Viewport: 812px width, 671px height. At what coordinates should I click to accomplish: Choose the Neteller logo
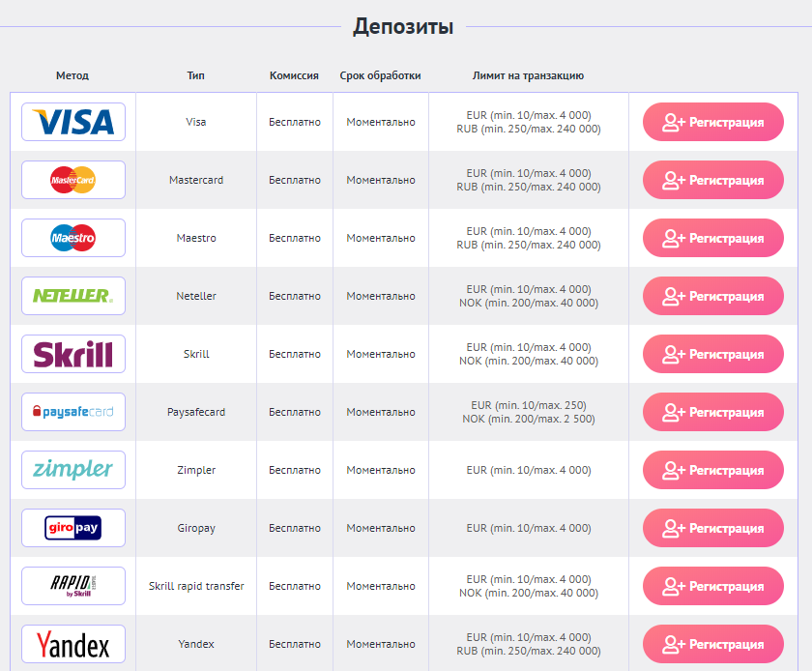[x=73, y=296]
